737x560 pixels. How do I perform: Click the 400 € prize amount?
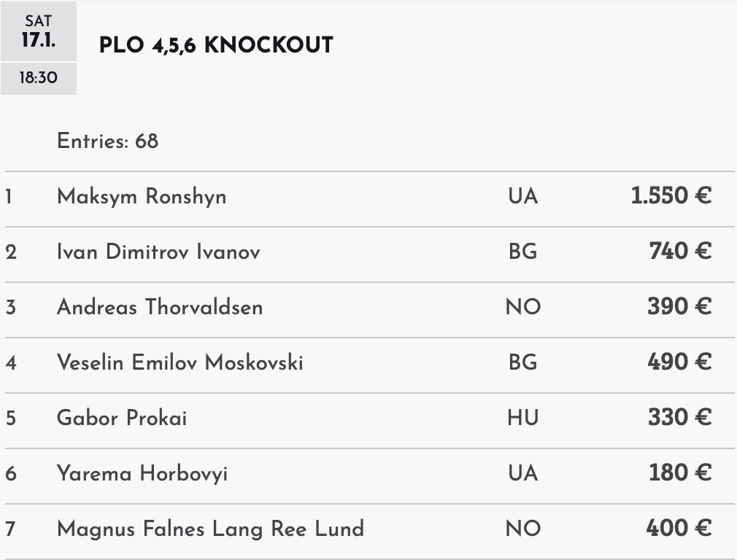click(x=679, y=528)
